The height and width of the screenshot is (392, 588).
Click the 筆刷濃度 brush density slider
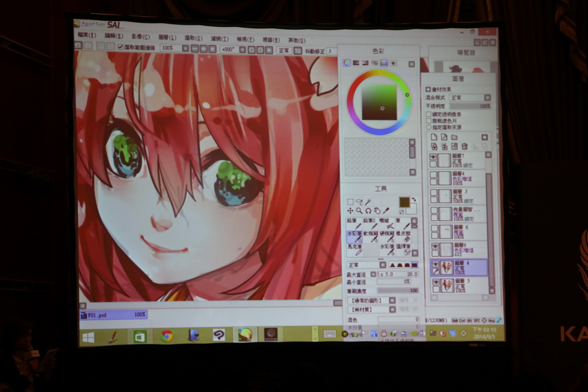397,291
